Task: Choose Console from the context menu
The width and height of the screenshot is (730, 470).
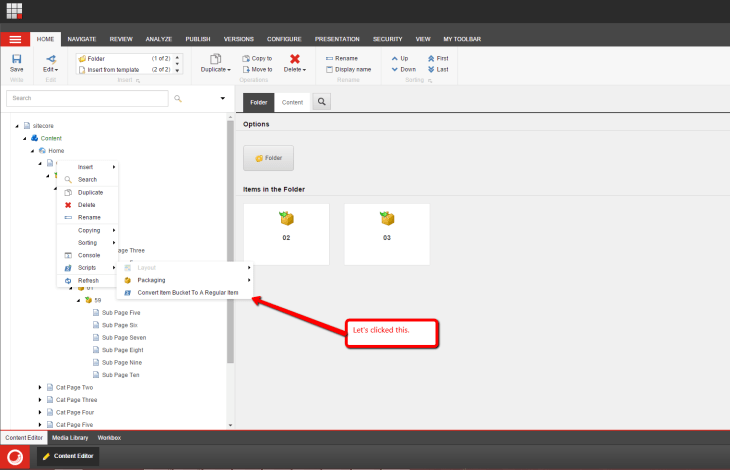Action: tap(88, 255)
